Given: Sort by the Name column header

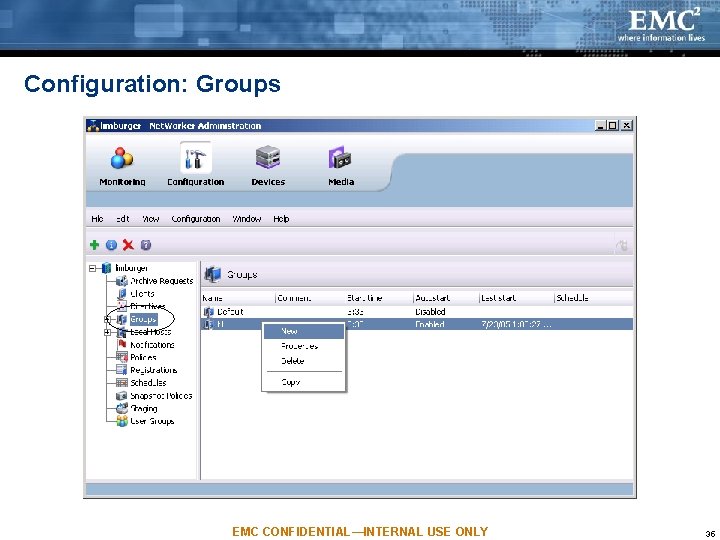Looking at the screenshot, I should 238,298.
